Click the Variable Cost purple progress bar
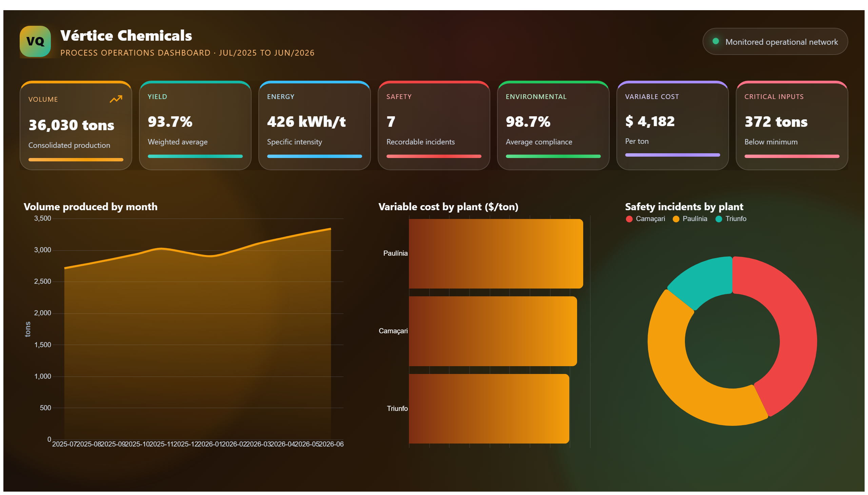The width and height of the screenshot is (868, 495). 672,155
